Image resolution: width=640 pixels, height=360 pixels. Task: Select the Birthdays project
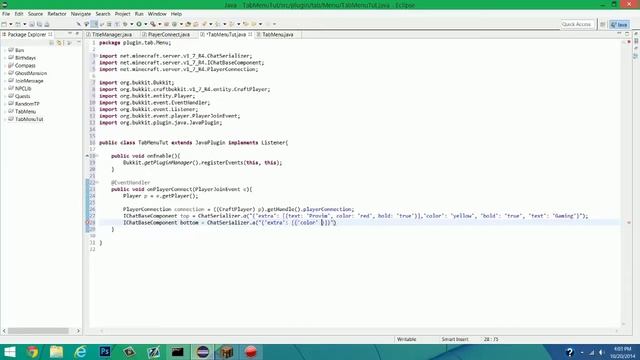pyautogui.click(x=25, y=58)
